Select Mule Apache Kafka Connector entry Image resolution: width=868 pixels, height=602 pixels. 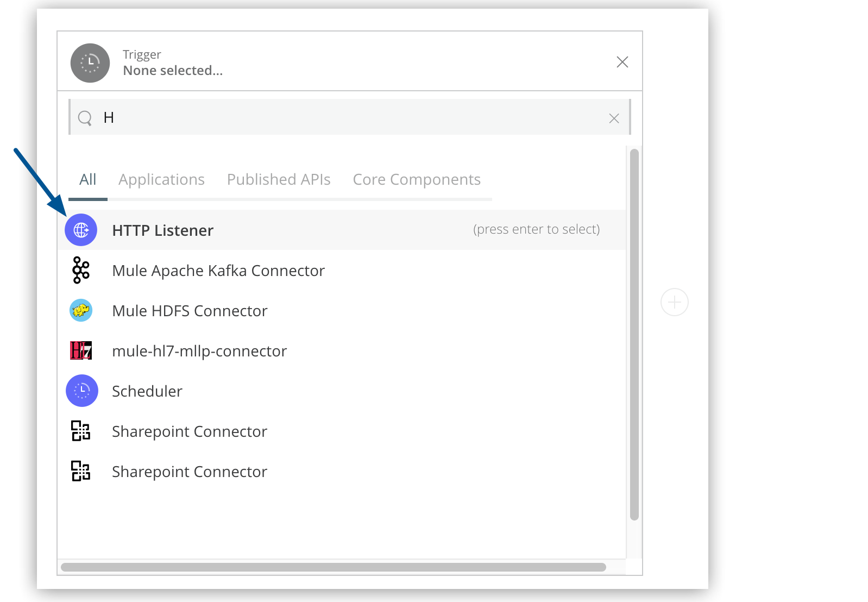pos(218,271)
